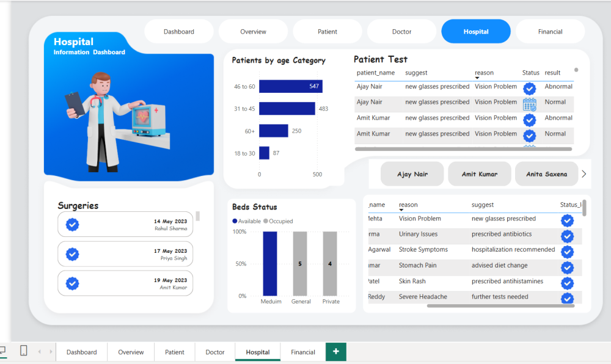Filter by Anita Saxena slicer button
The image size is (611, 364).
click(546, 174)
